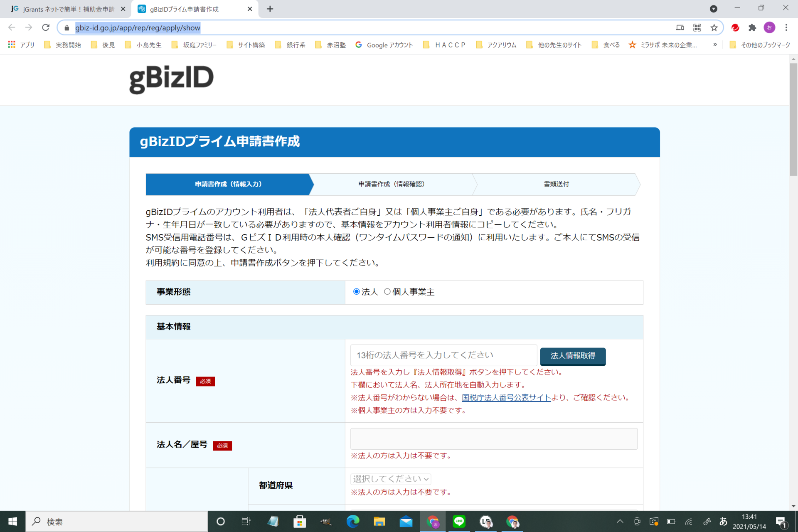Switch to the jGrants browser tab
Image resolution: width=798 pixels, height=532 pixels.
point(66,9)
